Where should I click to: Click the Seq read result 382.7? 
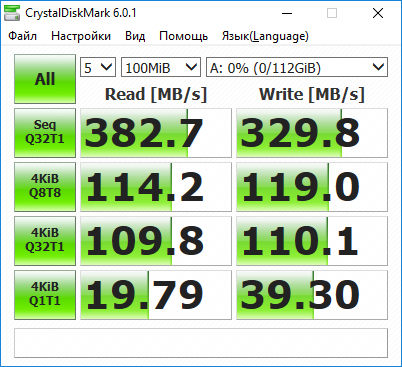[156, 133]
